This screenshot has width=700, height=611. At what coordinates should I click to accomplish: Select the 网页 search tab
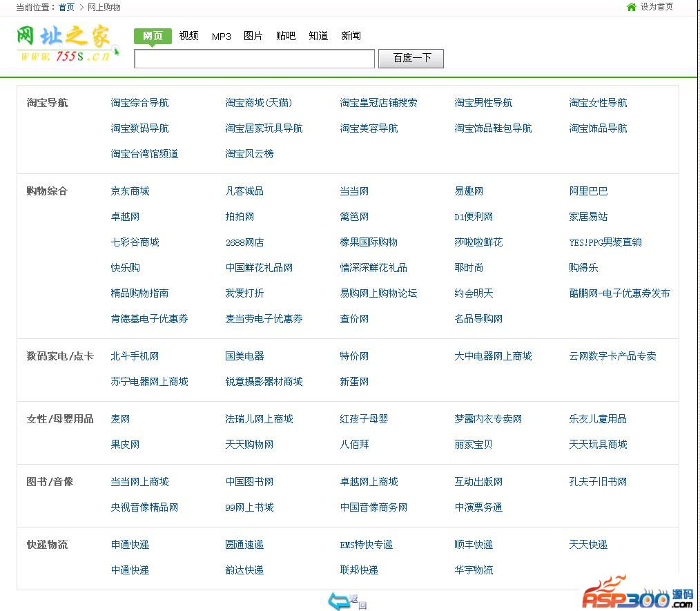pyautogui.click(x=153, y=36)
